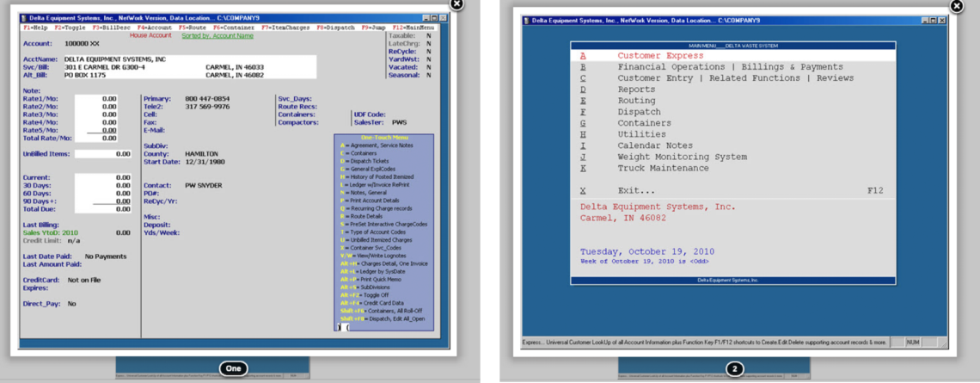Click the app icon in right window title bar
The height and width of the screenshot is (383, 980).
coord(527,20)
